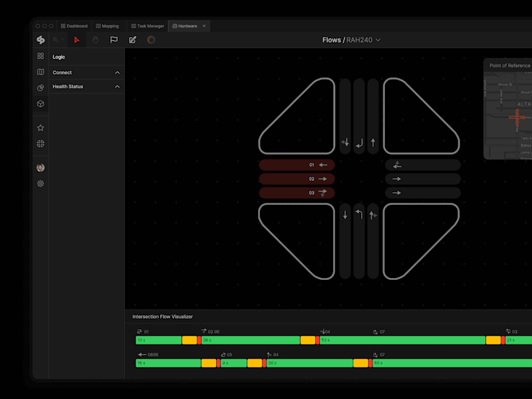Click the left-turn arrow in south approach
The height and width of the screenshot is (399, 532).
[359, 214]
